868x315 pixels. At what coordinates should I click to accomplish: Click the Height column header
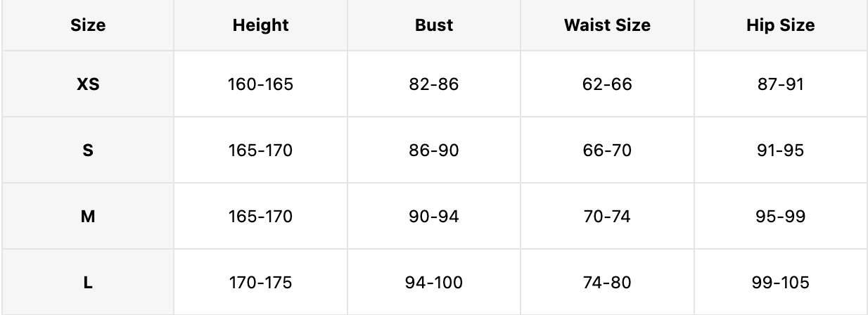[x=260, y=25]
